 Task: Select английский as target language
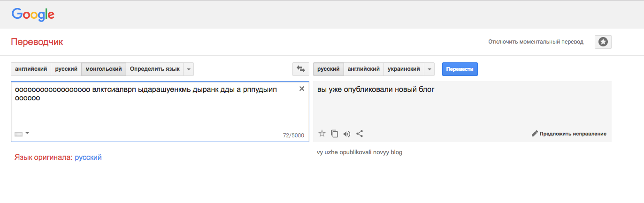tap(364, 69)
